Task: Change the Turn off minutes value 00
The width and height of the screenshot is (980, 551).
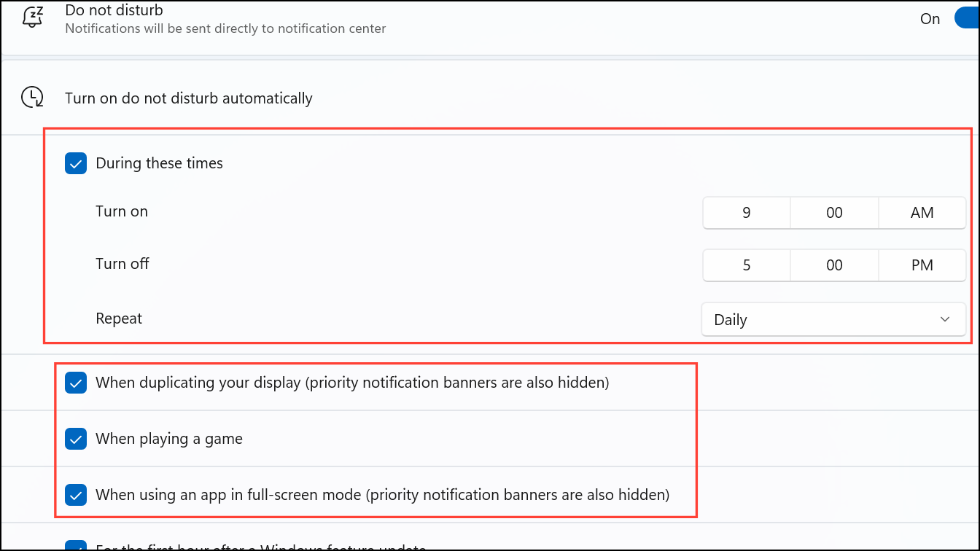Action: (834, 265)
